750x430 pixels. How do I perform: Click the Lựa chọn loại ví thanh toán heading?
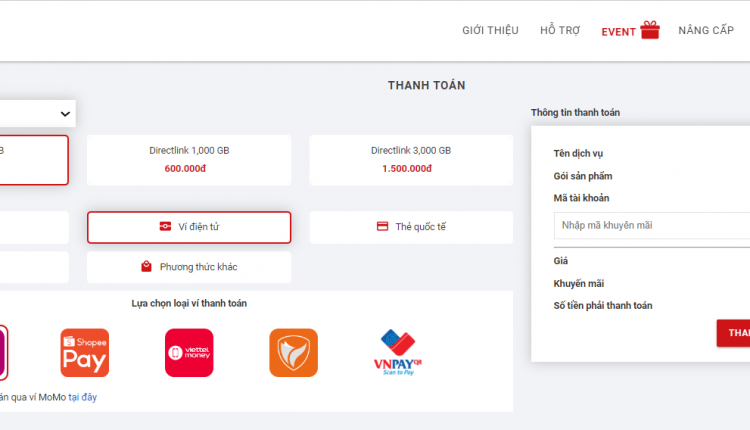[x=189, y=303]
